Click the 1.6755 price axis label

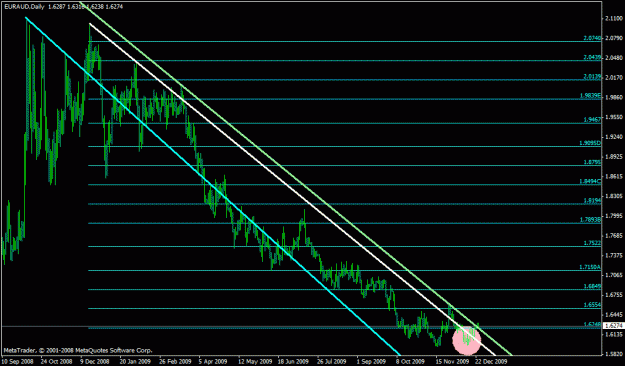[614, 295]
